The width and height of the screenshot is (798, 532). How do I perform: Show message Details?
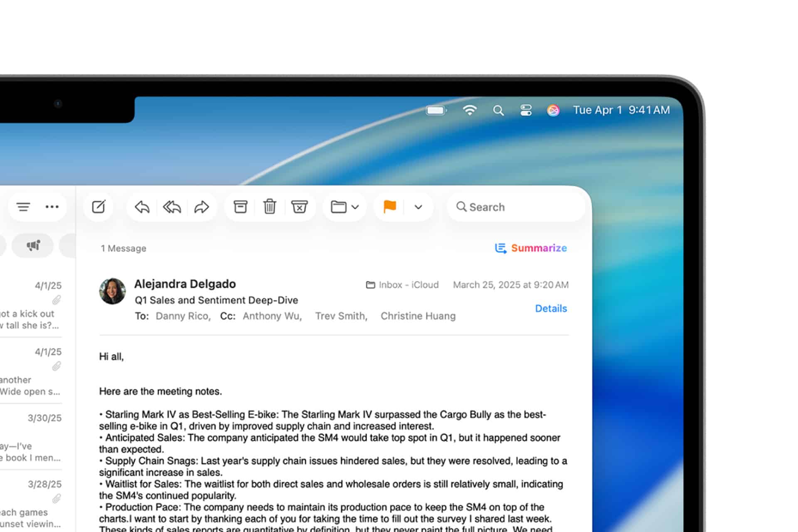pos(551,308)
